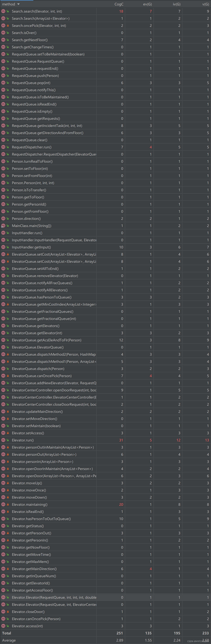Select the Elevator.isRealEnd() row
Screen dimensions: 211x644
pos(105,511)
